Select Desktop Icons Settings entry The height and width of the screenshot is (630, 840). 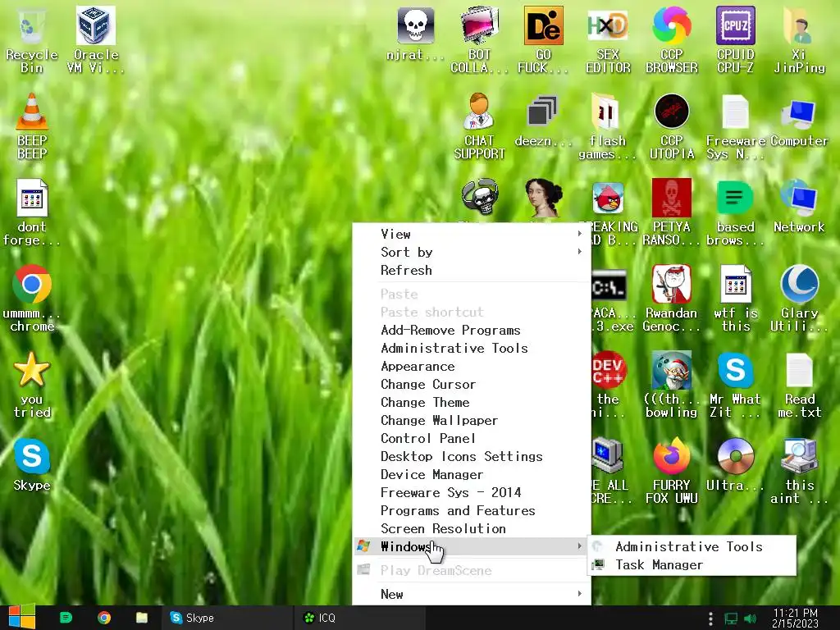(x=472, y=456)
